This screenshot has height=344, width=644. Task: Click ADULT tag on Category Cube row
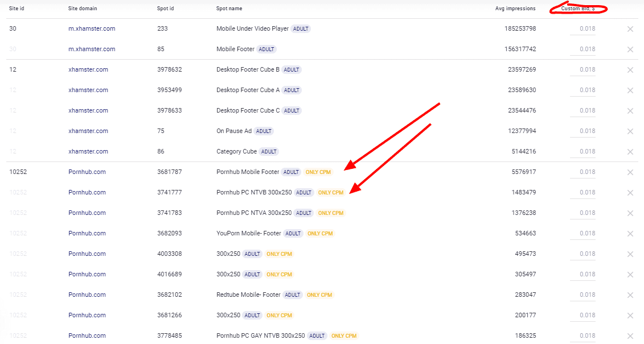[x=269, y=152]
